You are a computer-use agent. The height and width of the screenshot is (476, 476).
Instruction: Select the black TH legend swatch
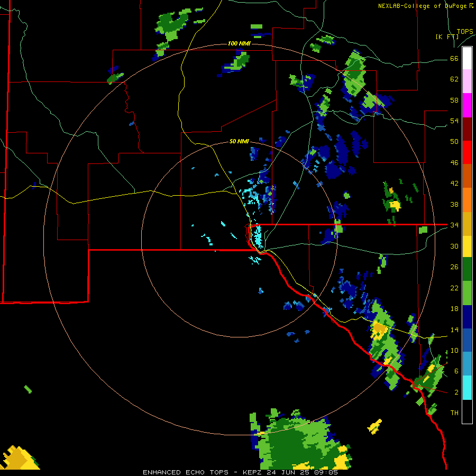coord(467,411)
